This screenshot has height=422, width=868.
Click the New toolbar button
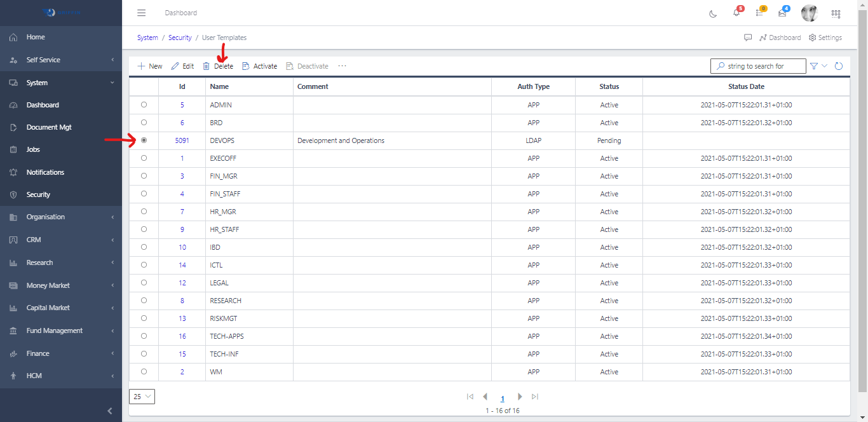tap(150, 66)
